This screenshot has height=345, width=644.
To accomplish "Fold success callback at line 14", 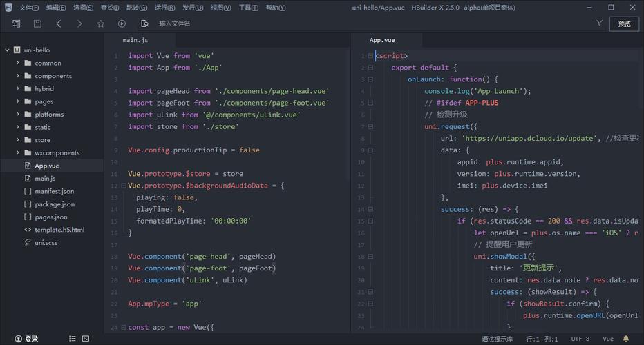I will (370, 209).
